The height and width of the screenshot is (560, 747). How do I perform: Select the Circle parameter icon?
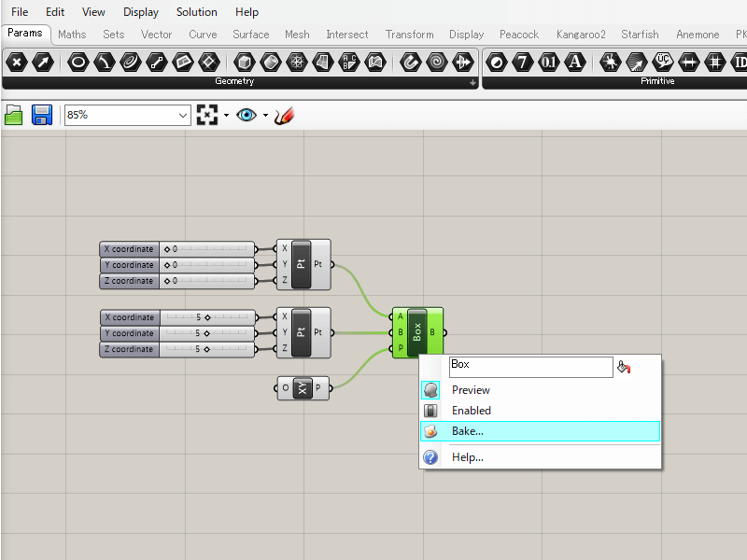pos(78,63)
